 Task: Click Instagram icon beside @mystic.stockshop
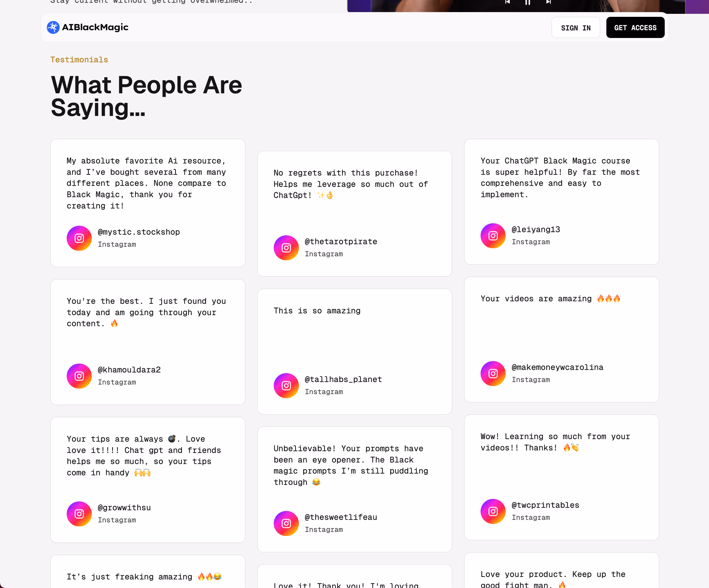79,238
